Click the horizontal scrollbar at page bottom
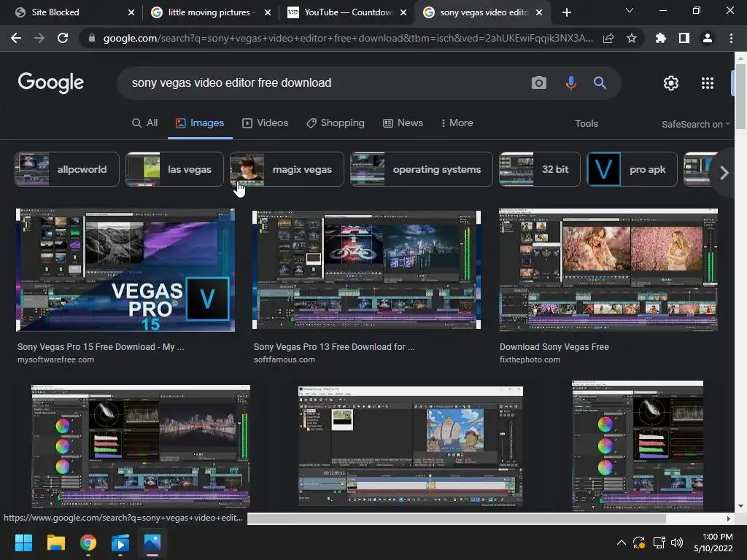 click(457, 518)
